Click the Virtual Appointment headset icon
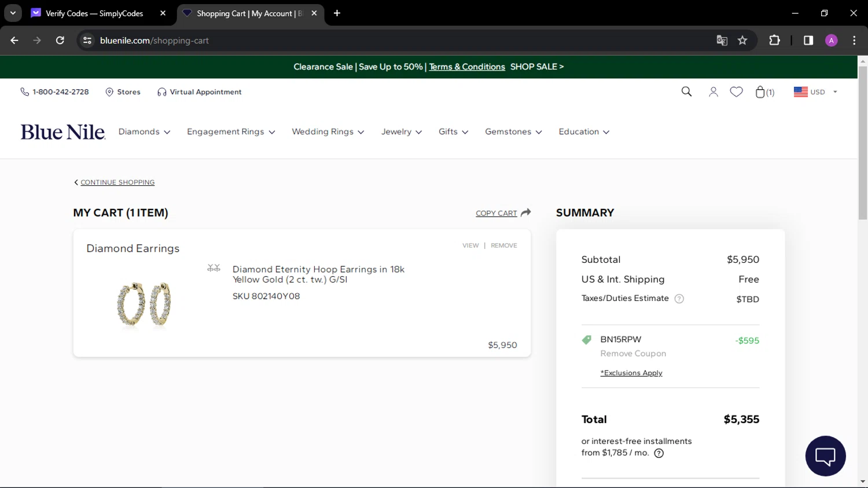Screen dimensions: 868x488 (162, 92)
